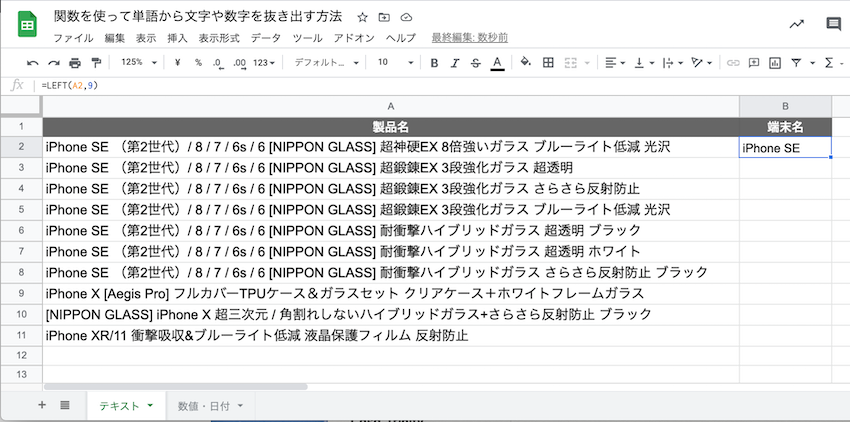The height and width of the screenshot is (422, 850).
Task: Insert a comment using toolbar icon
Action: click(x=755, y=62)
